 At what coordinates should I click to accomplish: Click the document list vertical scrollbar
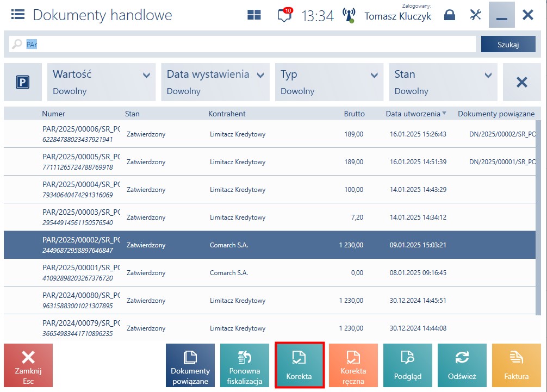pyautogui.click(x=538, y=217)
